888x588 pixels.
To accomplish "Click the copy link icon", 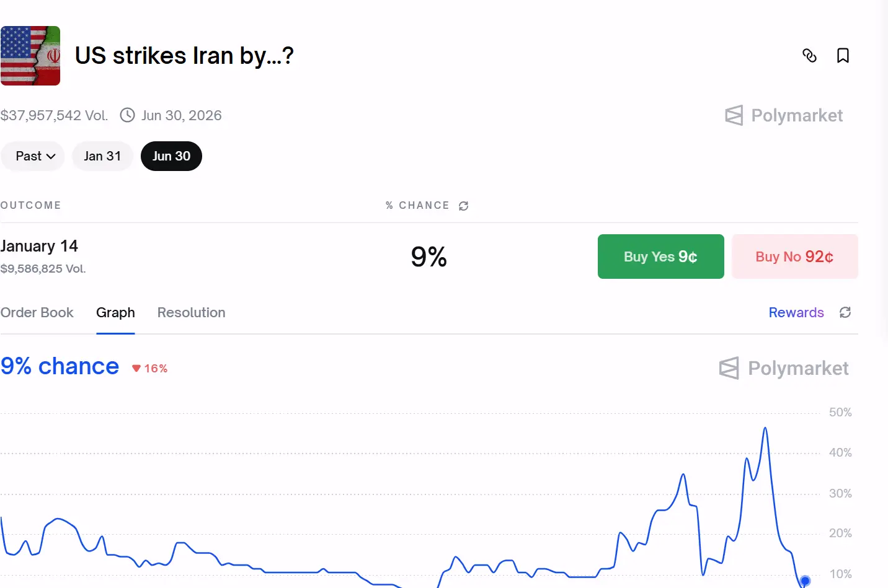I will 810,56.
